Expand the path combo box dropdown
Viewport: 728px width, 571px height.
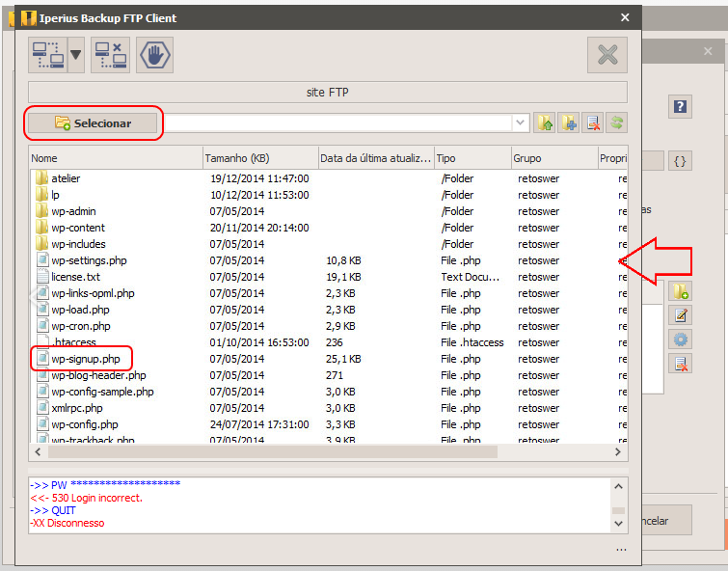pyautogui.click(x=520, y=123)
